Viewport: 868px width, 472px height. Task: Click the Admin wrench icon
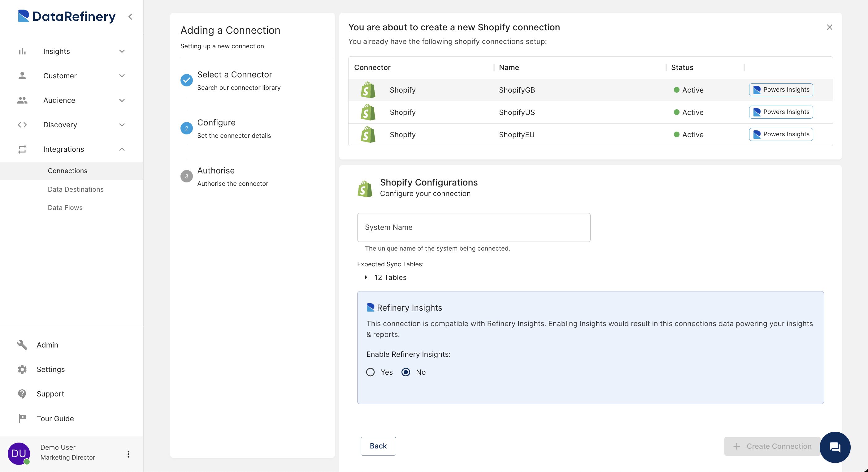pyautogui.click(x=22, y=345)
